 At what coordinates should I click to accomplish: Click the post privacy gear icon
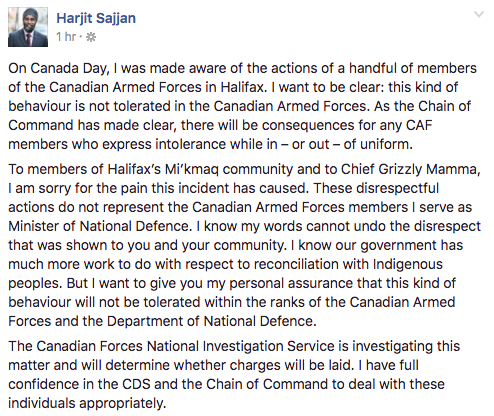pyautogui.click(x=91, y=37)
